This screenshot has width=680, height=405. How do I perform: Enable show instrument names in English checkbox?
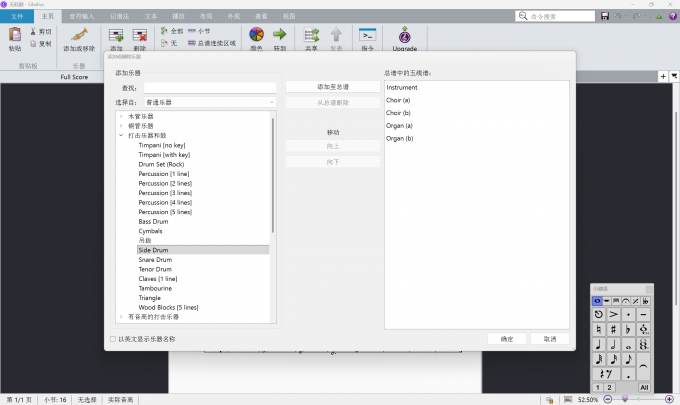[x=113, y=339]
